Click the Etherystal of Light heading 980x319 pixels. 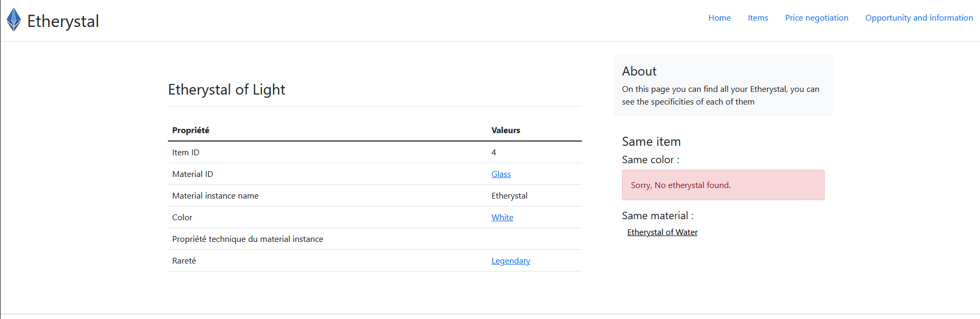coord(227,90)
